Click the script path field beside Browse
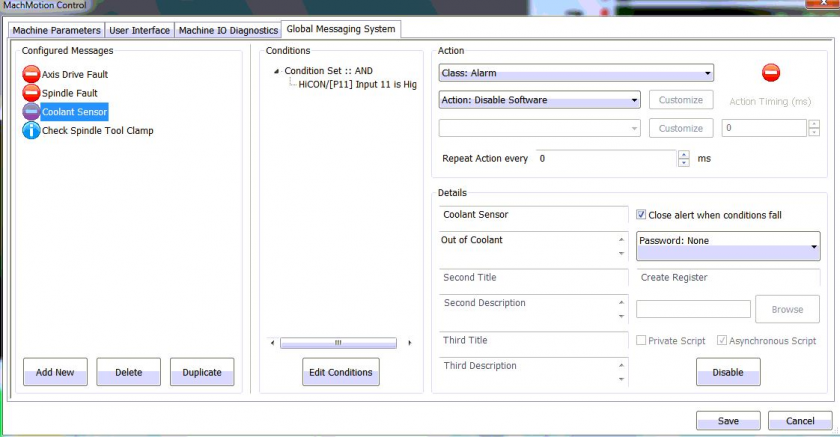The image size is (840, 437). (x=693, y=309)
